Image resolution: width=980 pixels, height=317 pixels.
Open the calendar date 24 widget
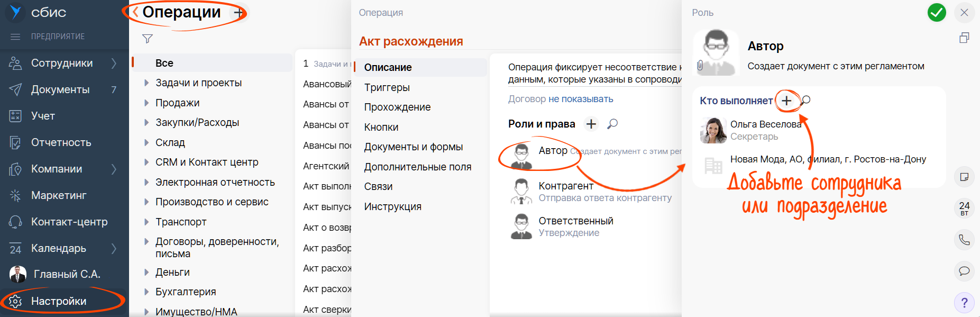[x=964, y=208]
